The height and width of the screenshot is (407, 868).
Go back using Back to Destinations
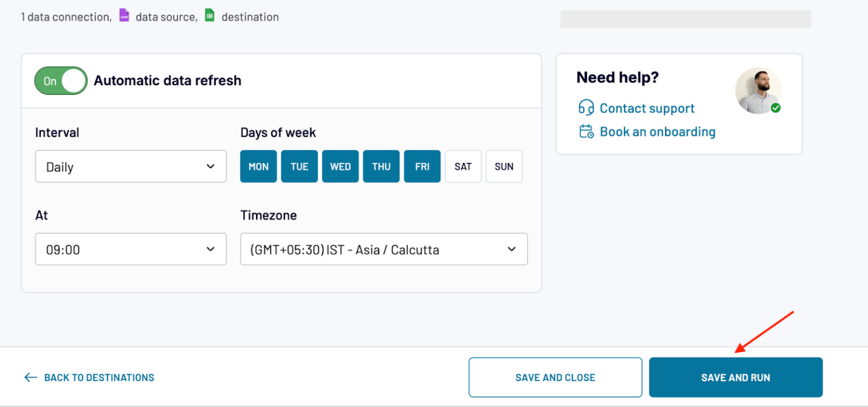(x=99, y=377)
